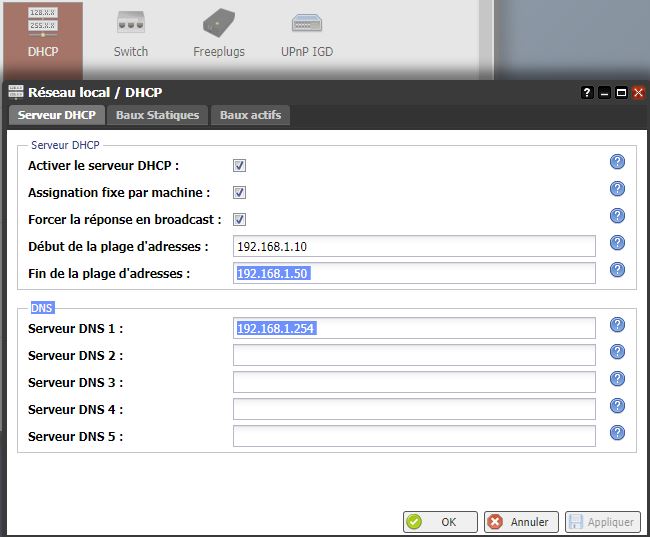This screenshot has height=537, width=650.
Task: Show help for Serveur DNS 2
Action: 617,352
